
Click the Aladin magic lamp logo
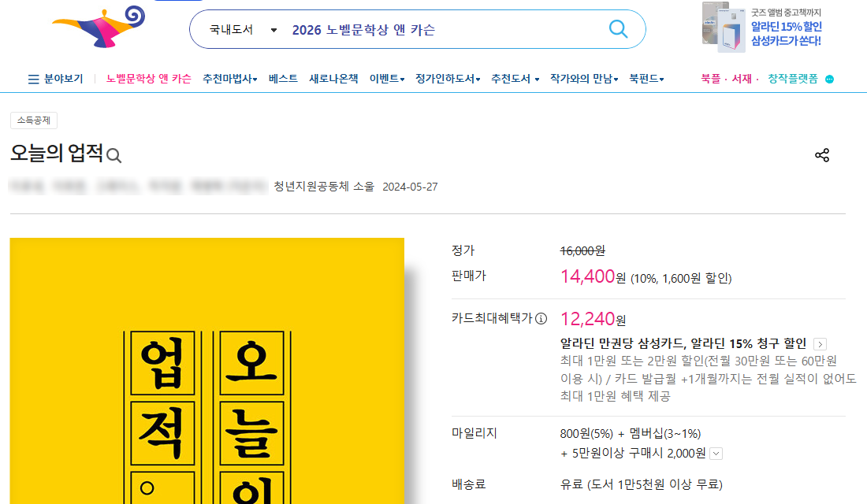[x=99, y=27]
